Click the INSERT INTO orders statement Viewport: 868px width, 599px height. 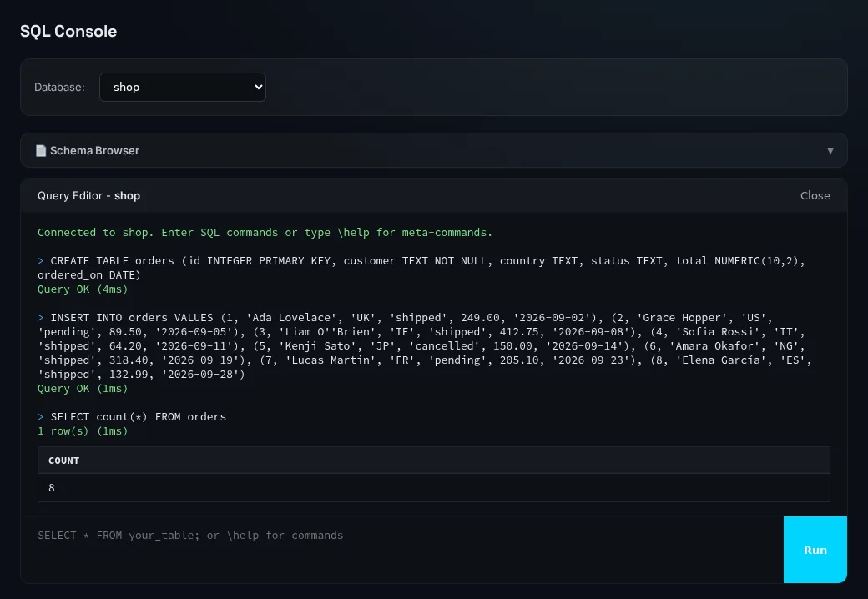(x=425, y=345)
